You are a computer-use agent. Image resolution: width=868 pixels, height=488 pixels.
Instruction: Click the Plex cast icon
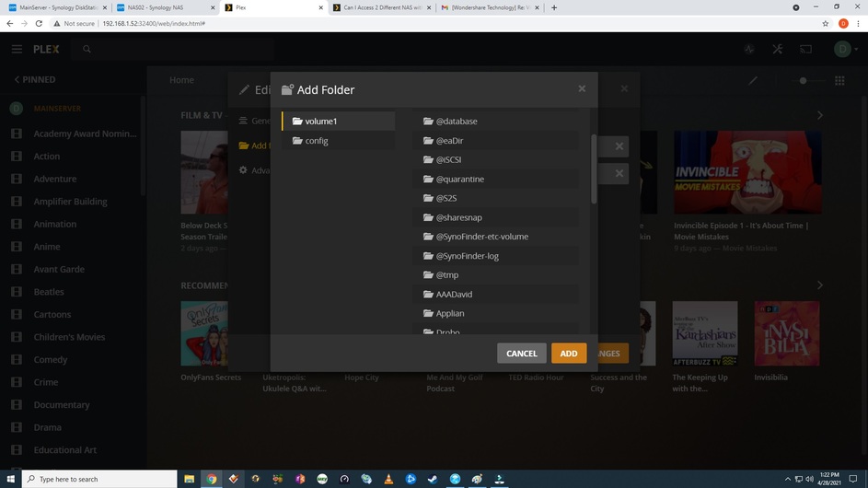click(x=806, y=50)
